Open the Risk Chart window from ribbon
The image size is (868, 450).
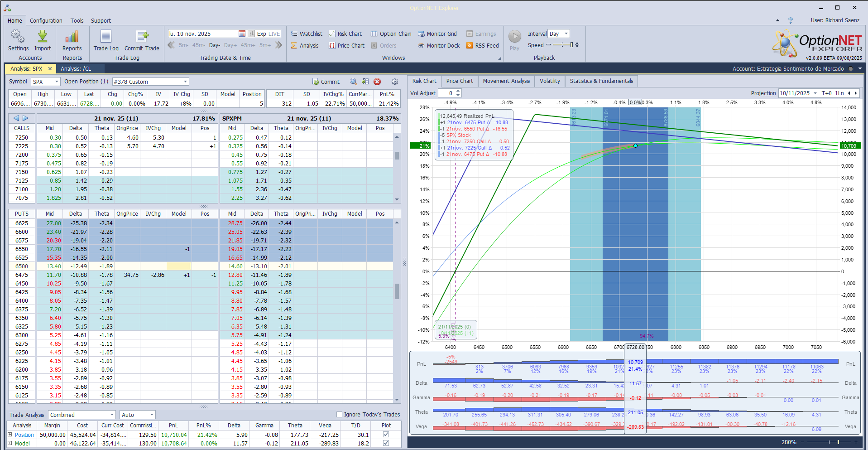(x=345, y=34)
